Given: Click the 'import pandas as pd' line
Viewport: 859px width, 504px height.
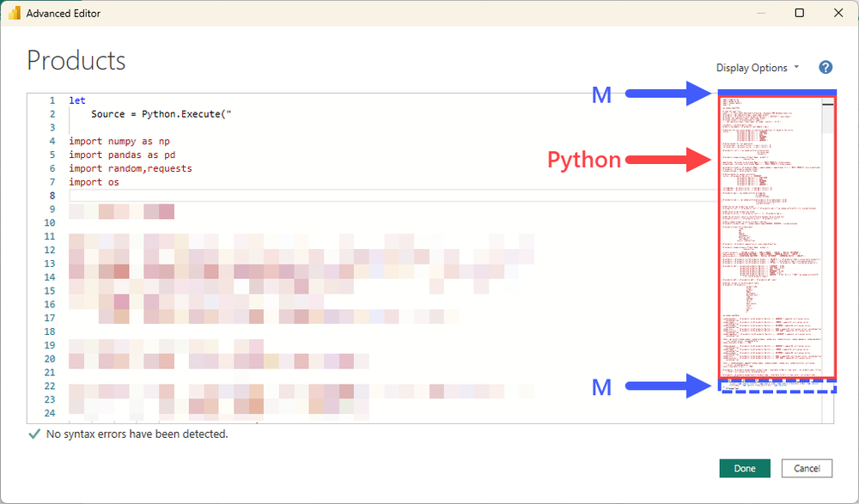Looking at the screenshot, I should 119,155.
